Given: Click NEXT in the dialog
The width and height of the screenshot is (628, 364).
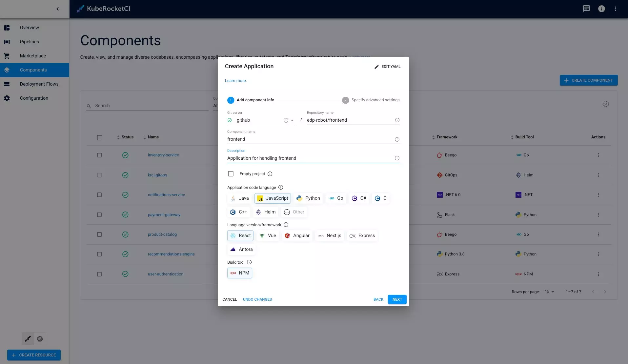Looking at the screenshot, I should [397, 299].
